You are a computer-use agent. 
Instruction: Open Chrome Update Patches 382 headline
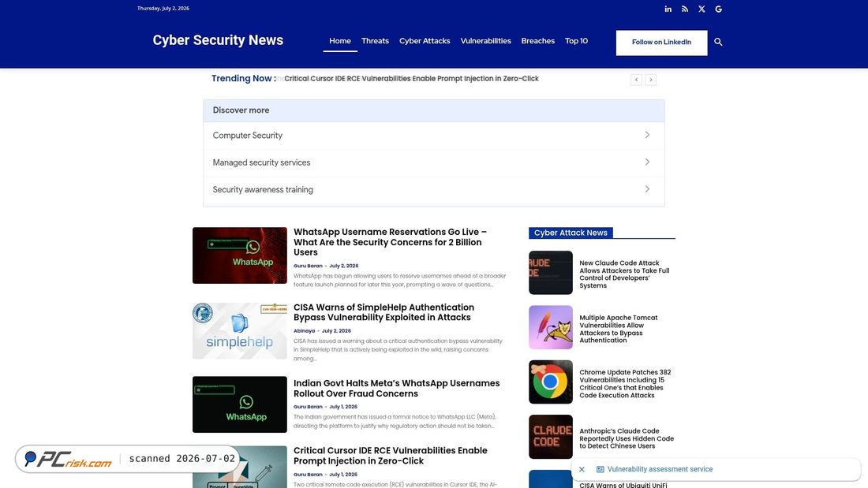point(625,384)
